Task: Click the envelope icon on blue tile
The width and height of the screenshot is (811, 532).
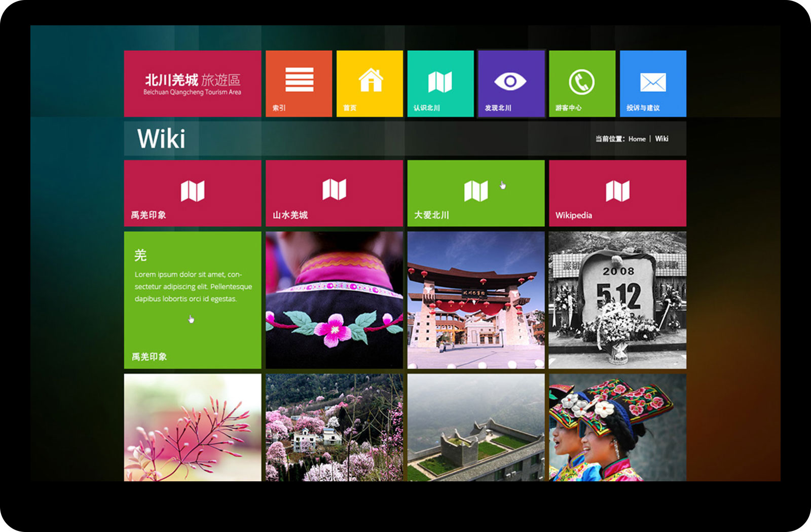Action: [653, 82]
